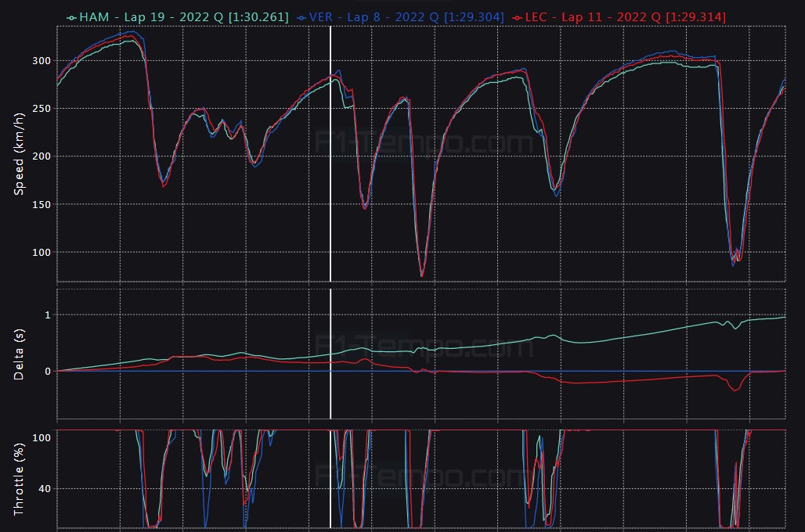Click the 40 tick label on the throttle axis

coord(44,489)
